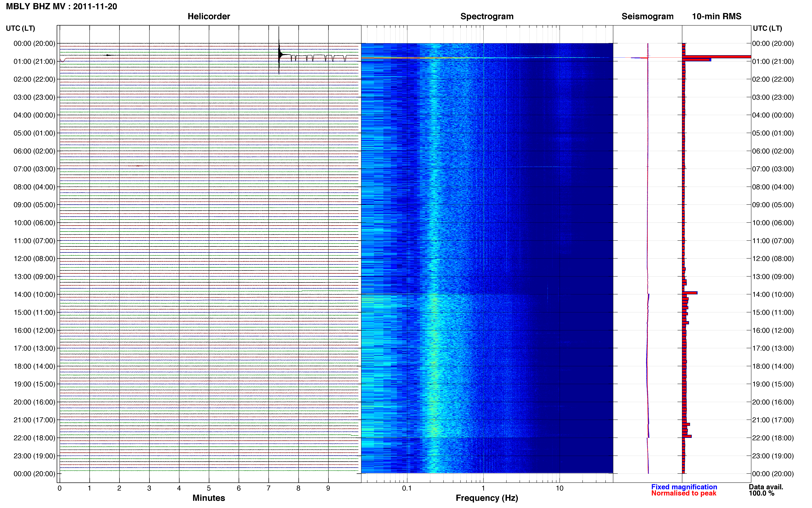Click the left 01:00 (21:00) time label

pyautogui.click(x=34, y=62)
